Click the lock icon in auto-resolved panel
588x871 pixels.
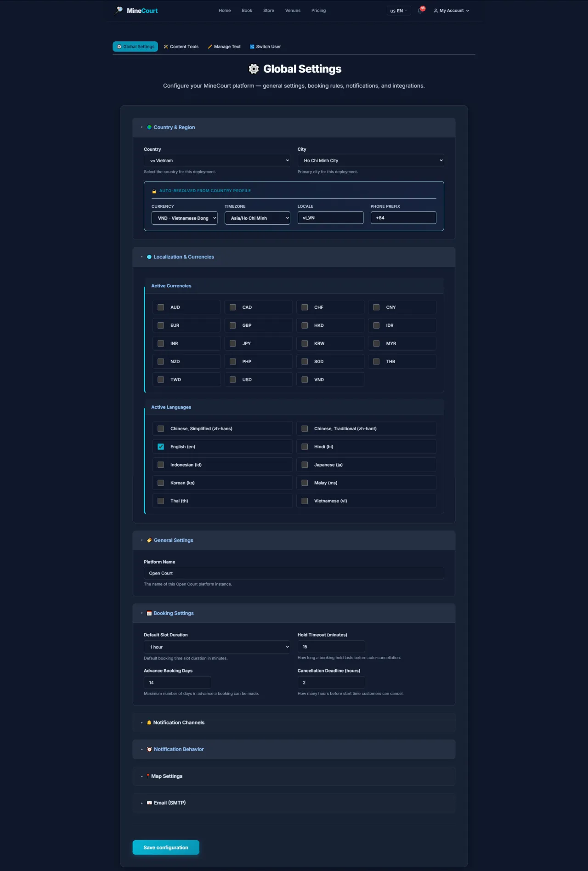[154, 191]
